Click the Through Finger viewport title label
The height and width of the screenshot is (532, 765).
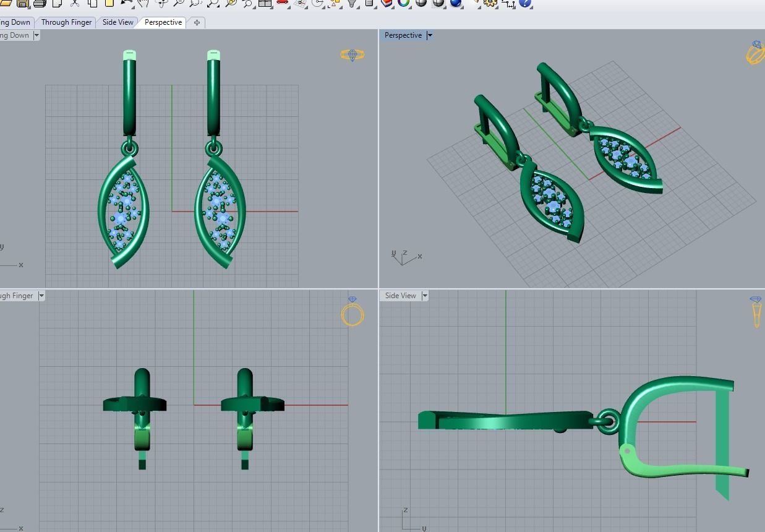point(17,296)
